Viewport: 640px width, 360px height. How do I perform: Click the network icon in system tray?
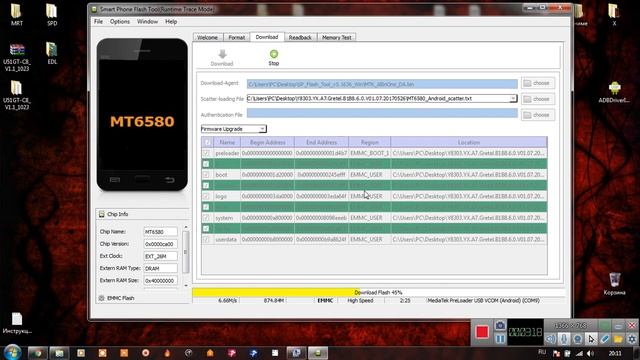point(579,353)
